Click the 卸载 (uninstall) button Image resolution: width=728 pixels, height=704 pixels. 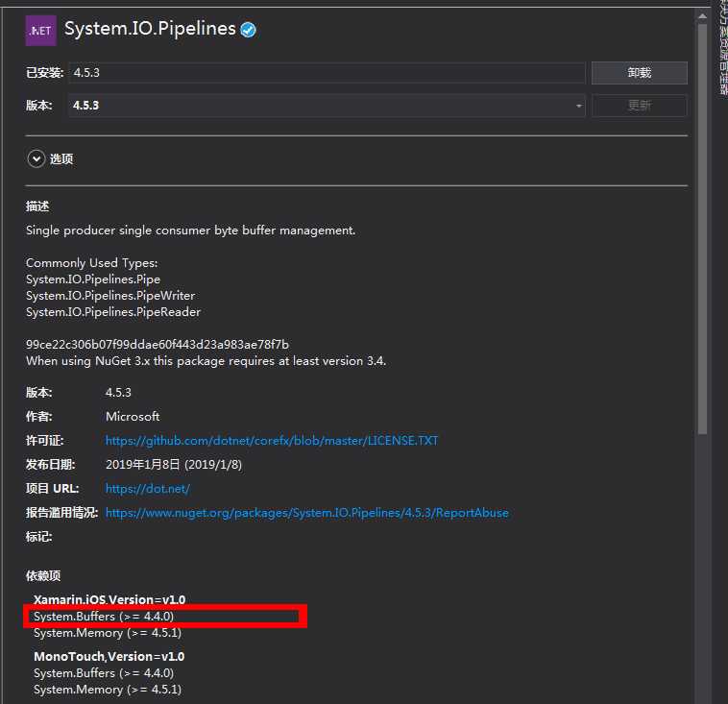[640, 73]
